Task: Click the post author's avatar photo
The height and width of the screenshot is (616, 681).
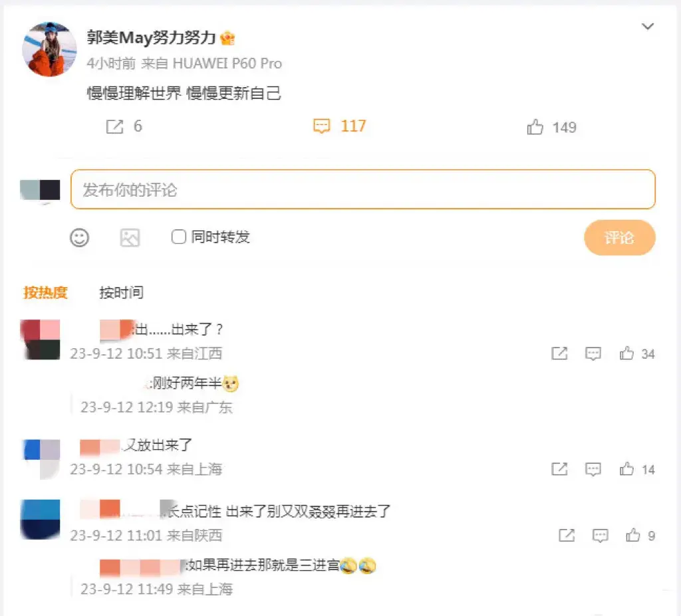Action: [49, 49]
